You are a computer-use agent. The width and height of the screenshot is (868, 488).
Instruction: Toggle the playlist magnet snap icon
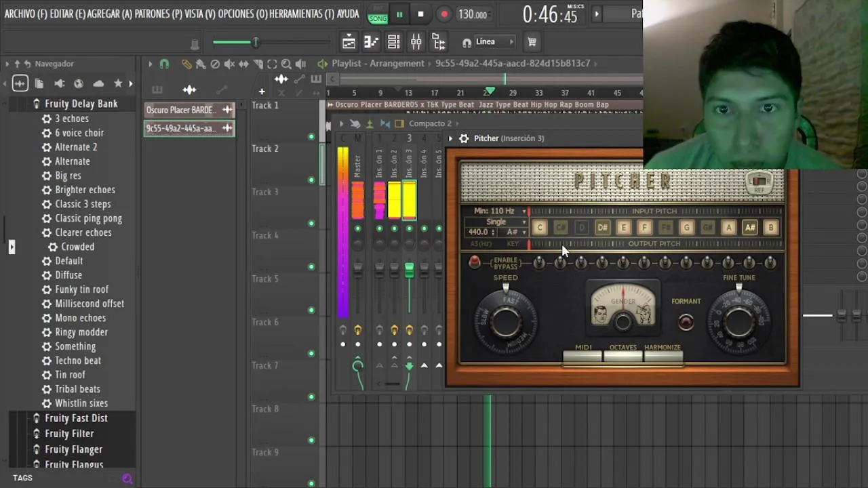point(164,64)
